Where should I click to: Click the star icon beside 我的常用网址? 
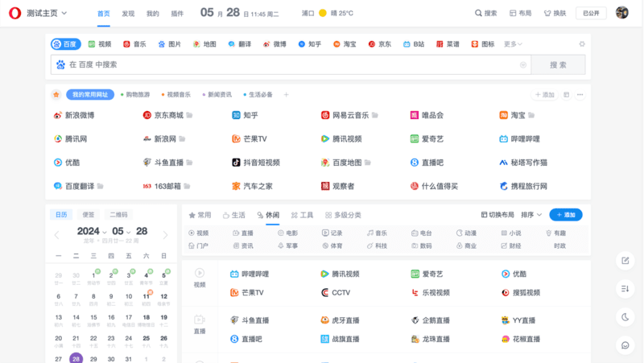point(56,95)
